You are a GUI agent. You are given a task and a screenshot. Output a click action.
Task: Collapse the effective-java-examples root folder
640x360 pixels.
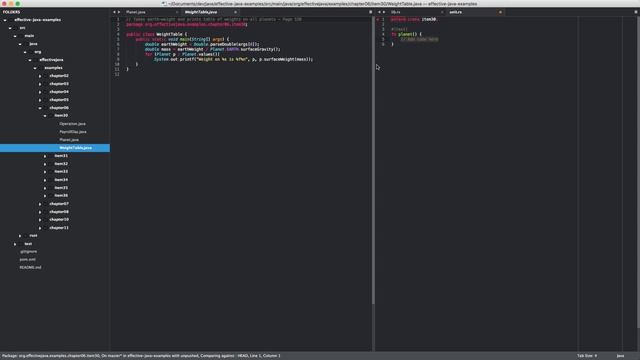(x=5, y=20)
